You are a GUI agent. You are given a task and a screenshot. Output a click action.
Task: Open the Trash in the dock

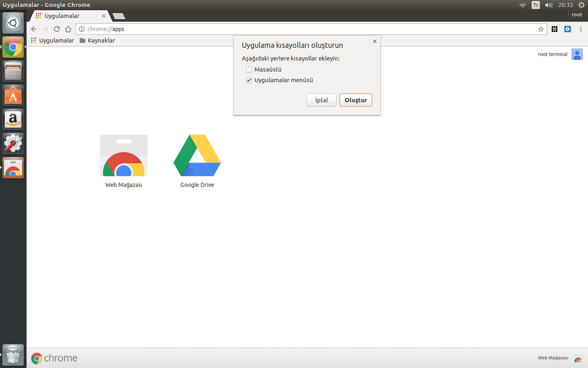13,355
